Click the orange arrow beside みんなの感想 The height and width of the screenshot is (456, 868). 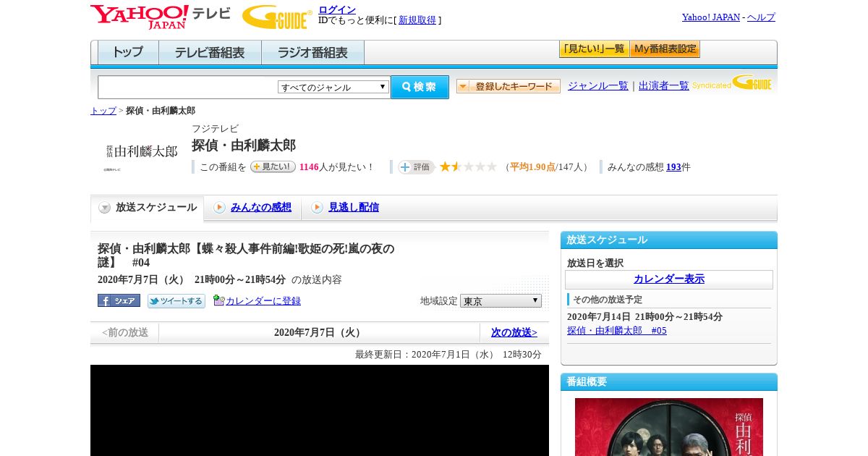coord(219,208)
